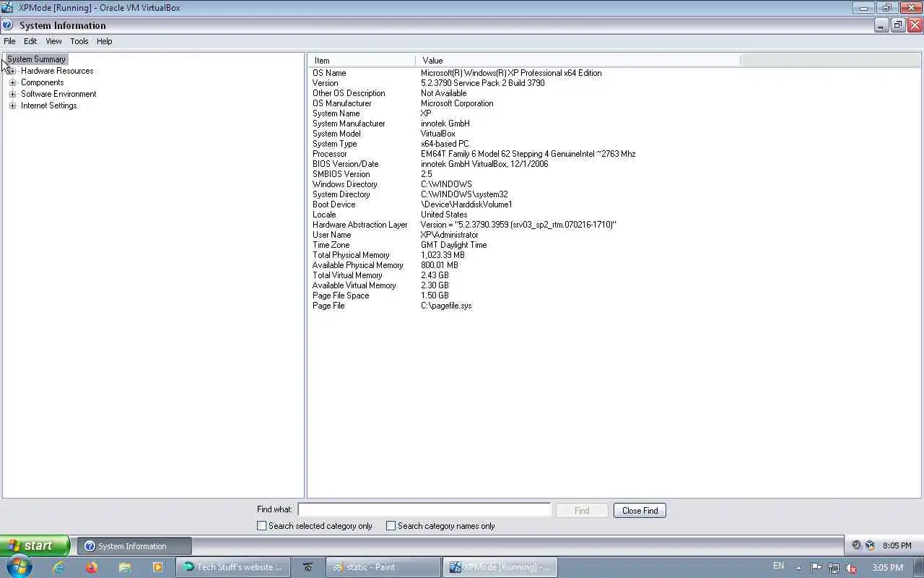Show hidden tray icons arrow
The image size is (924, 578).
[798, 567]
